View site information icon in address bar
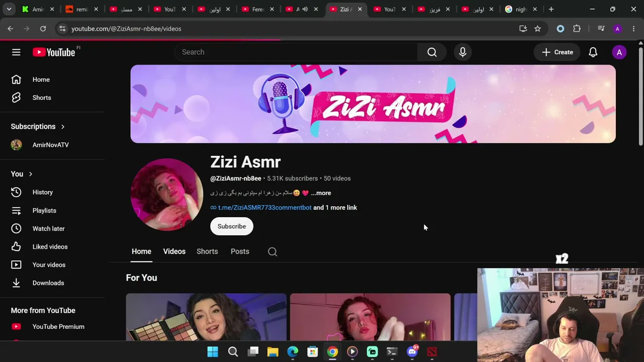 coord(62,29)
